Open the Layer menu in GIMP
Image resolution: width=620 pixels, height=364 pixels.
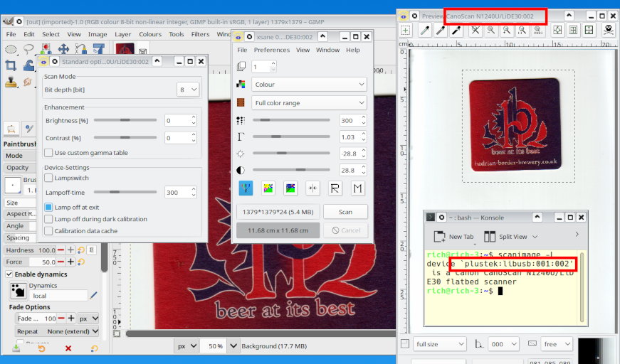coord(122,34)
